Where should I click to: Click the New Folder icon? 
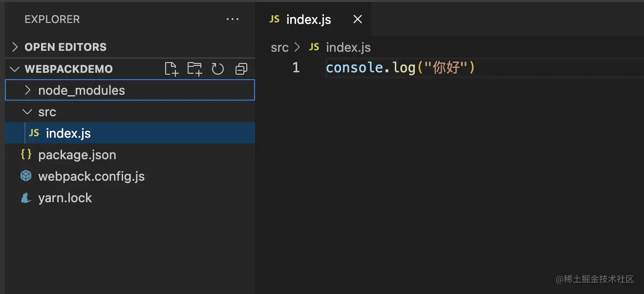pos(194,69)
